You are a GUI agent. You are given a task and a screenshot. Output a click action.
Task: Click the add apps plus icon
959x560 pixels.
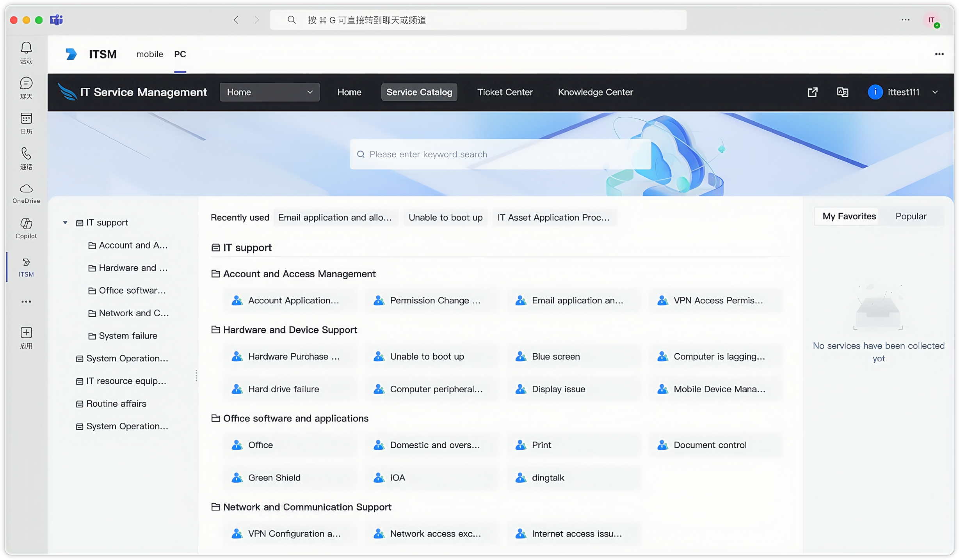pyautogui.click(x=26, y=333)
